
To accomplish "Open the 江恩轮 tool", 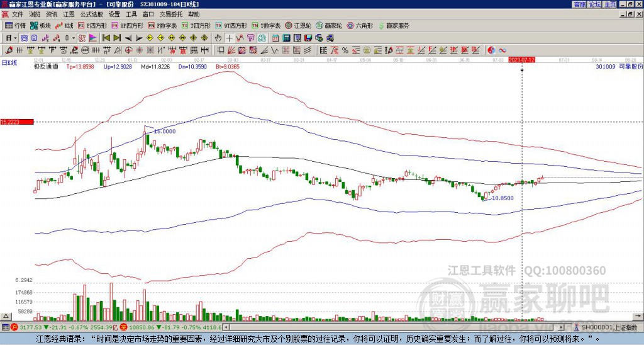I will (299, 25).
